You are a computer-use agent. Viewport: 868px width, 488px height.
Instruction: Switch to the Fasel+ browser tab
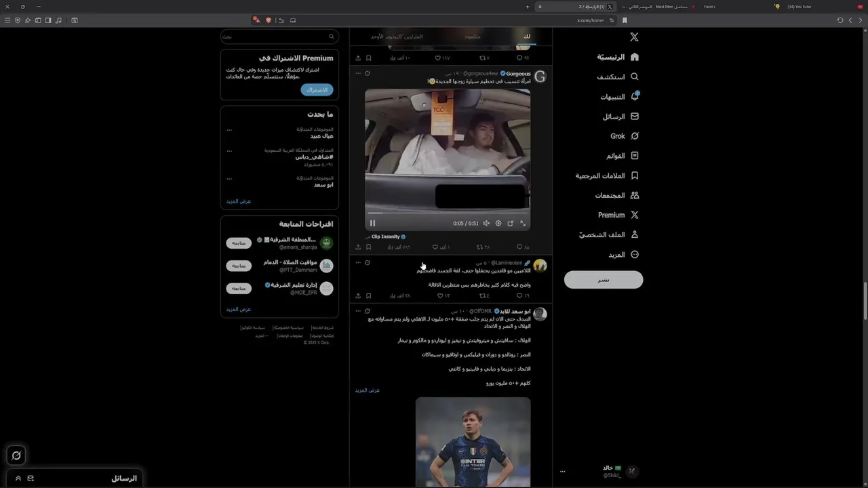pos(710,7)
